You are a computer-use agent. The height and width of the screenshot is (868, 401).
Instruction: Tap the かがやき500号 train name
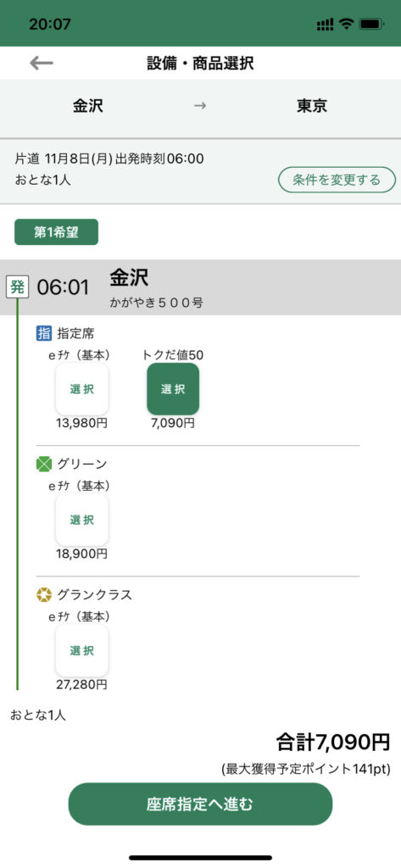[x=156, y=303]
